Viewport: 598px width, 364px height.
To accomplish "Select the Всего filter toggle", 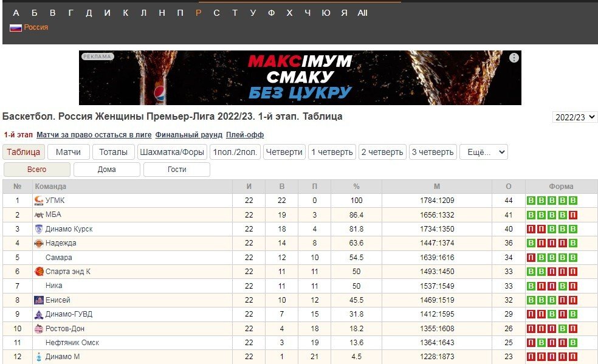I will pyautogui.click(x=36, y=170).
